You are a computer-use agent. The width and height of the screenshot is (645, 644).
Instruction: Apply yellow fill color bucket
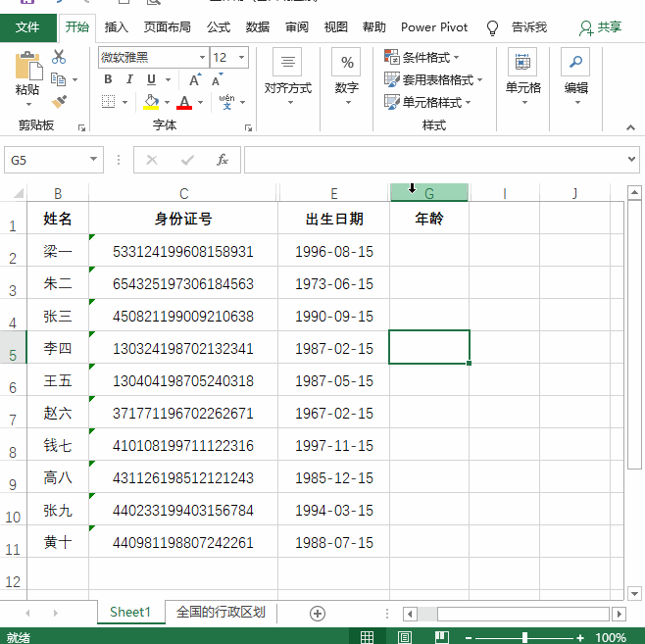pos(151,102)
